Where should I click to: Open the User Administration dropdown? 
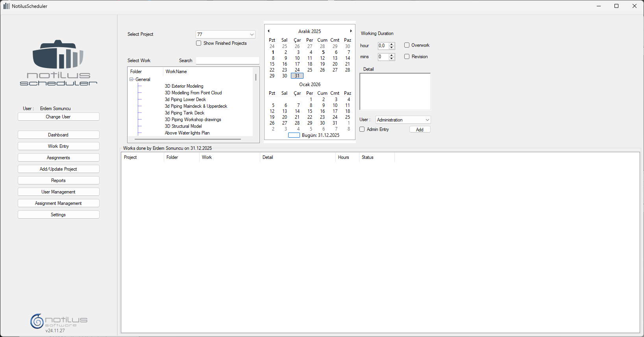point(427,120)
